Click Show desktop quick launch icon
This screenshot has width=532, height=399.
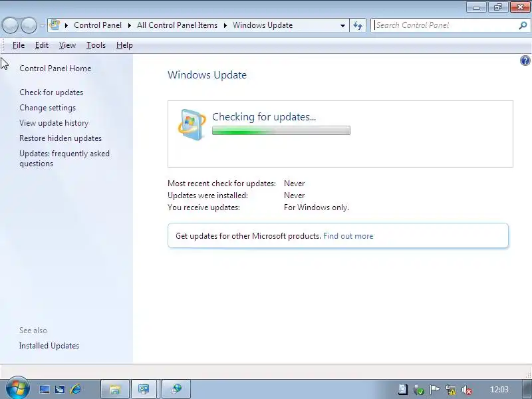point(45,389)
